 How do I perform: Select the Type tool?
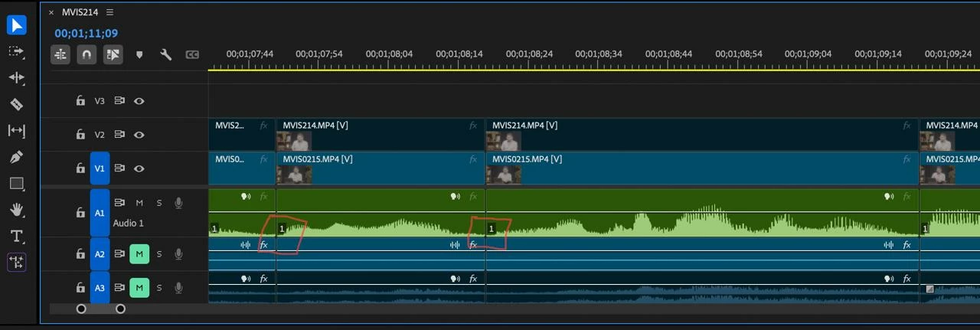click(x=16, y=236)
